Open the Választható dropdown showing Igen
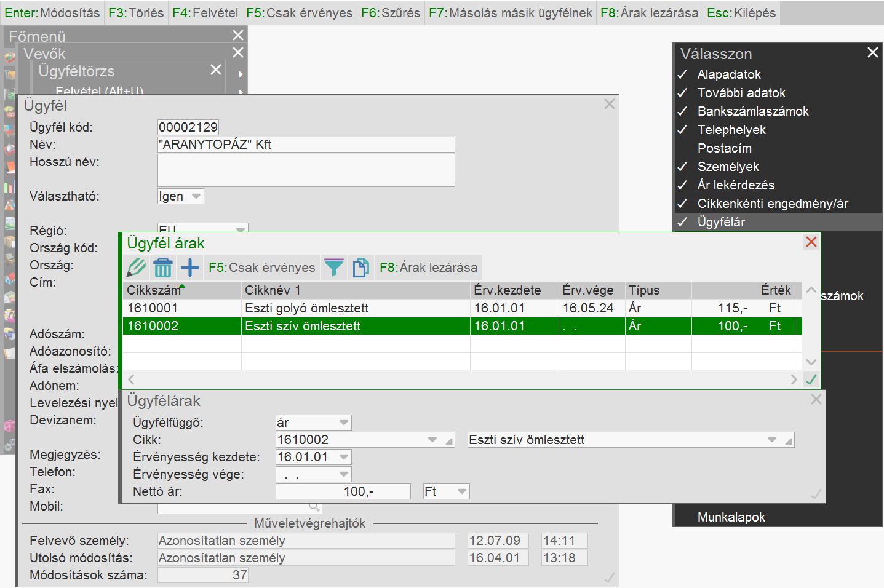 click(196, 196)
